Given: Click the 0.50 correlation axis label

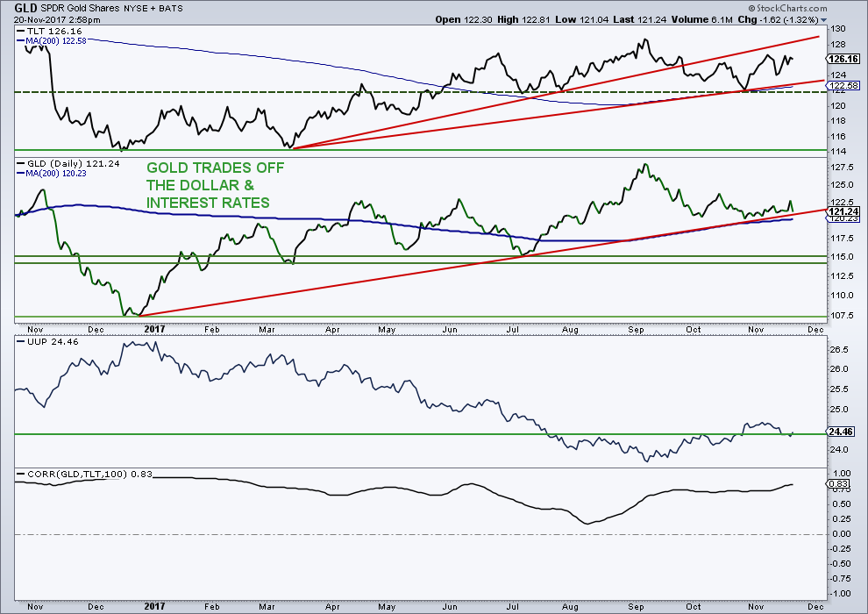Looking at the screenshot, I should (842, 503).
